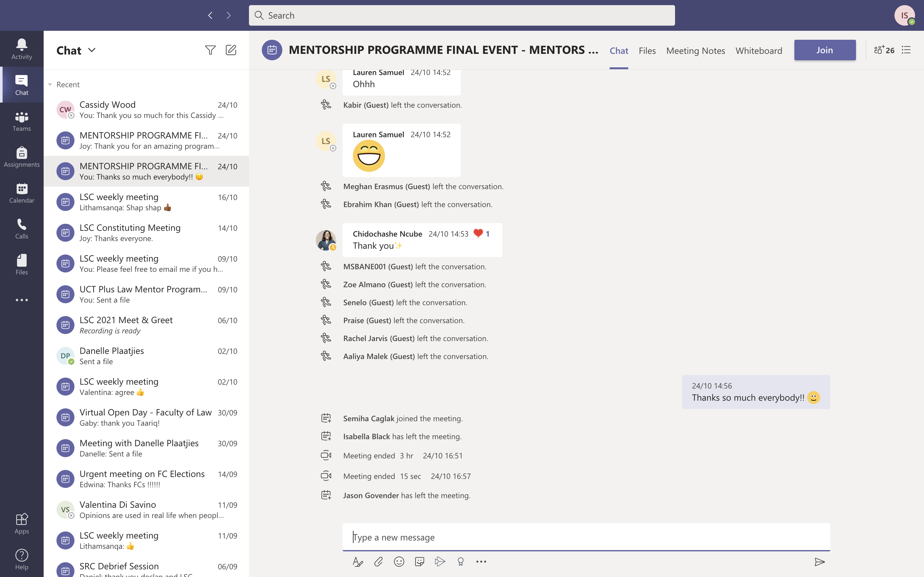Open the Cassidy Wood chat
Viewport: 924px width, 577px height.
146,110
